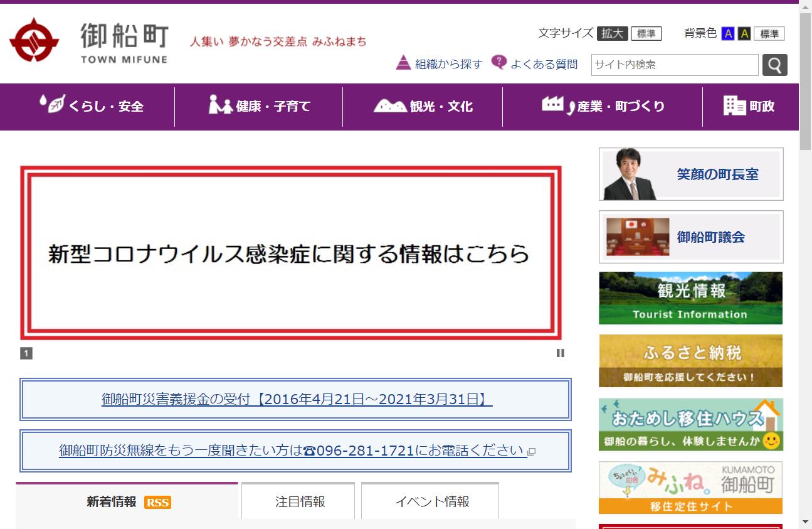
Task: Click the Mifune town emblem logo
Action: [x=34, y=41]
